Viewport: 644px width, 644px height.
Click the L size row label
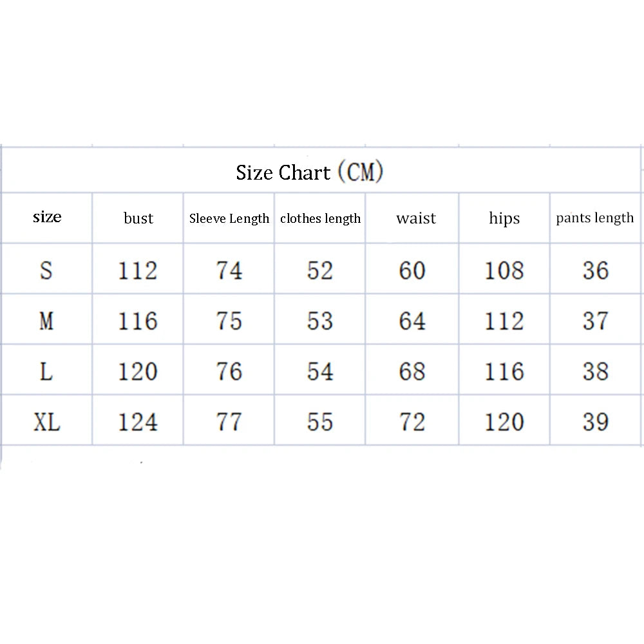(46, 372)
